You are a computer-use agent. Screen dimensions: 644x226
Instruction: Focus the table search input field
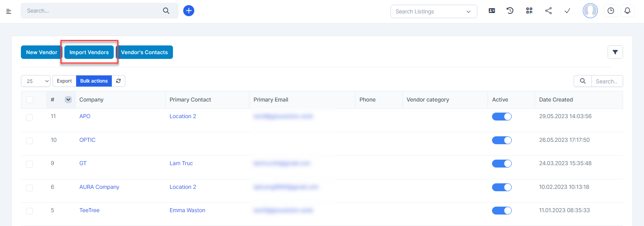[606, 81]
